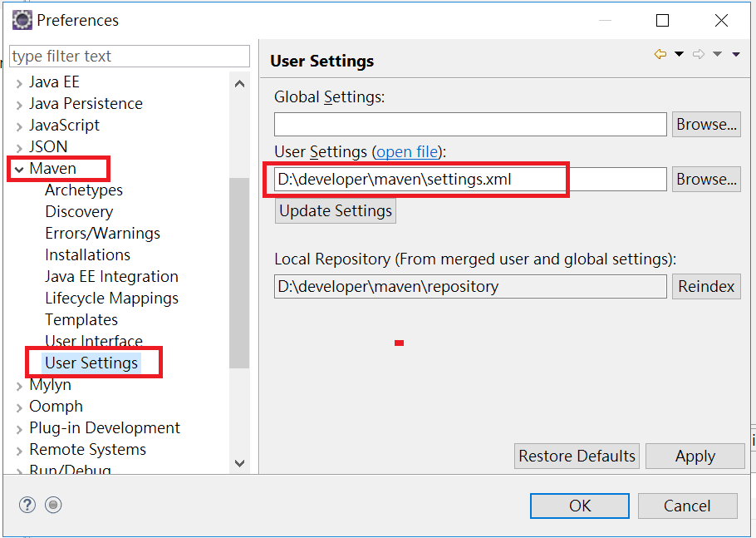Expand the Plug-in Development node
756x538 pixels.
(x=19, y=429)
